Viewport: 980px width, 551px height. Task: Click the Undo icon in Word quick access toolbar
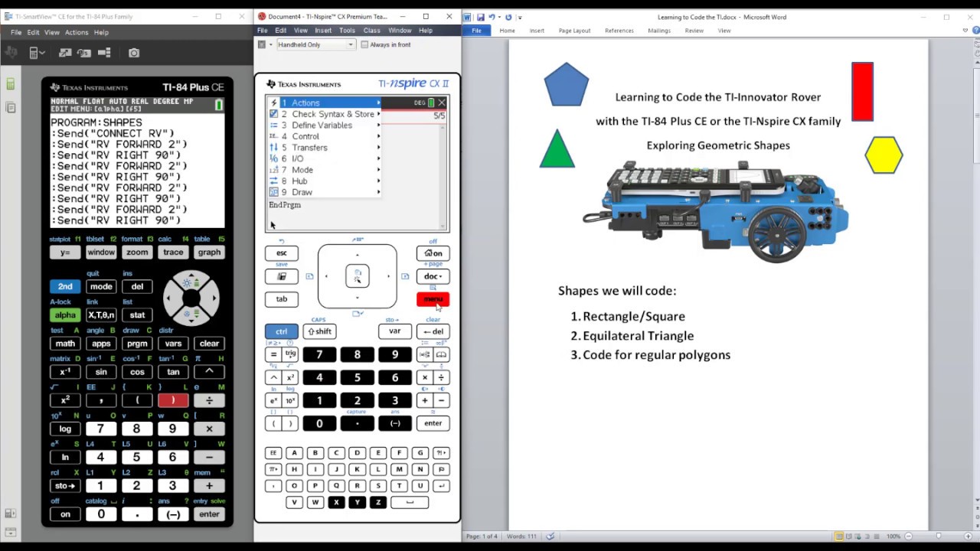[x=491, y=17]
